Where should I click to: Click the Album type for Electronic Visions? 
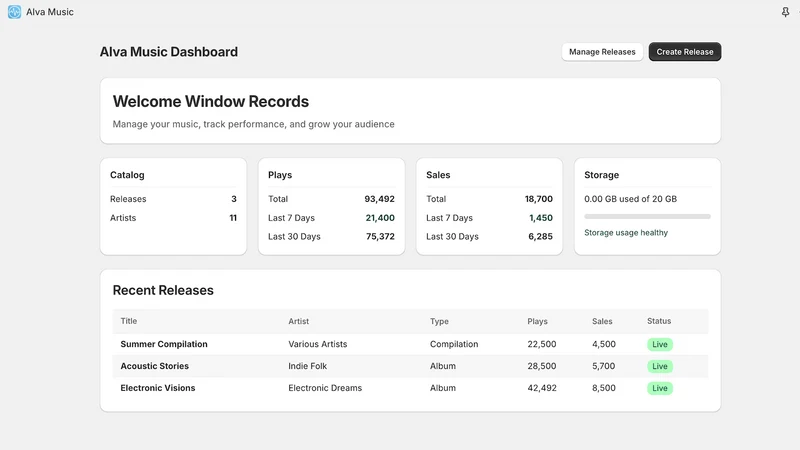coord(442,388)
